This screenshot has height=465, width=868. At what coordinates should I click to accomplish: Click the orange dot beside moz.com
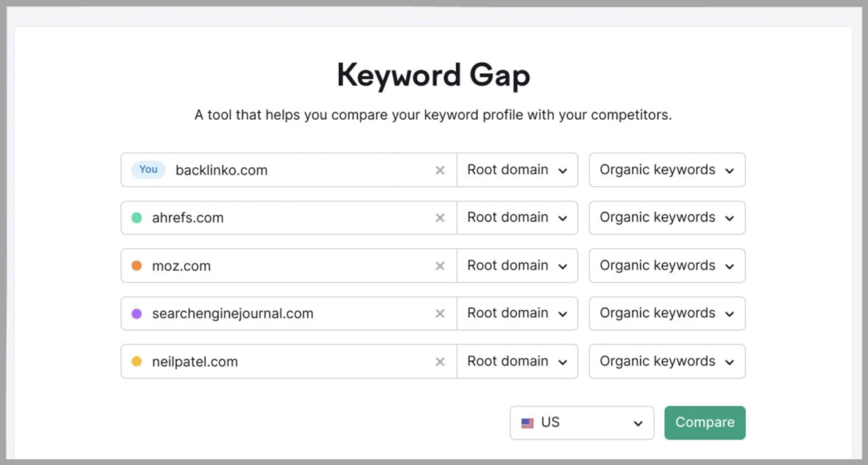[136, 266]
